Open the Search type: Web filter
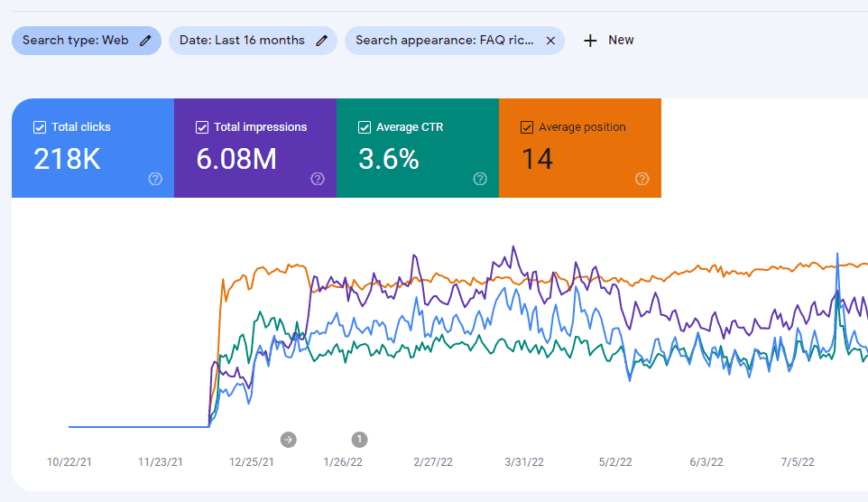Screen dimensions: 868x502 pyautogui.click(x=75, y=41)
